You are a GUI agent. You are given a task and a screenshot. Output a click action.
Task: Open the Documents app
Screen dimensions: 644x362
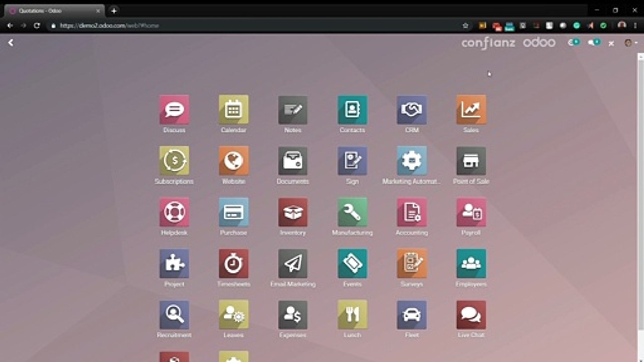[x=293, y=161]
